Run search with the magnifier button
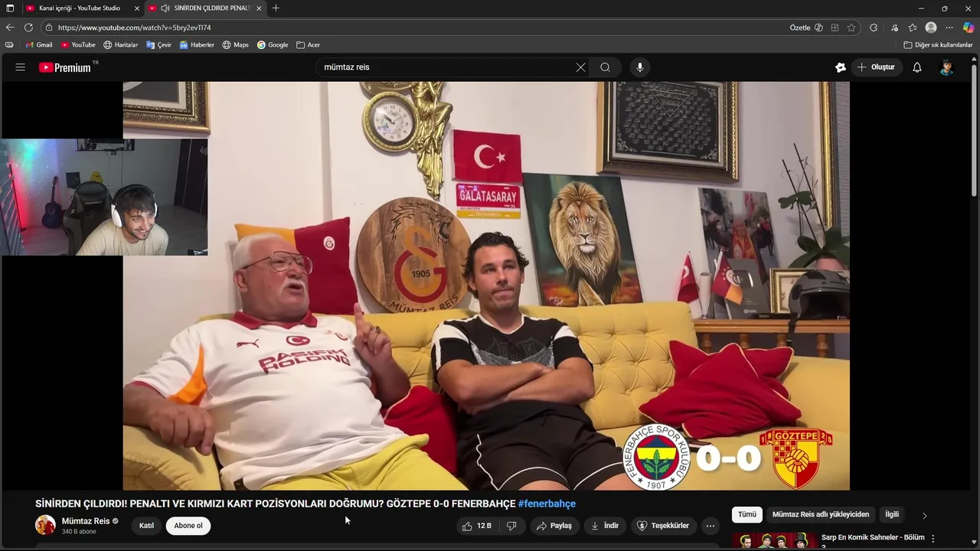The image size is (980, 551). coord(606,67)
